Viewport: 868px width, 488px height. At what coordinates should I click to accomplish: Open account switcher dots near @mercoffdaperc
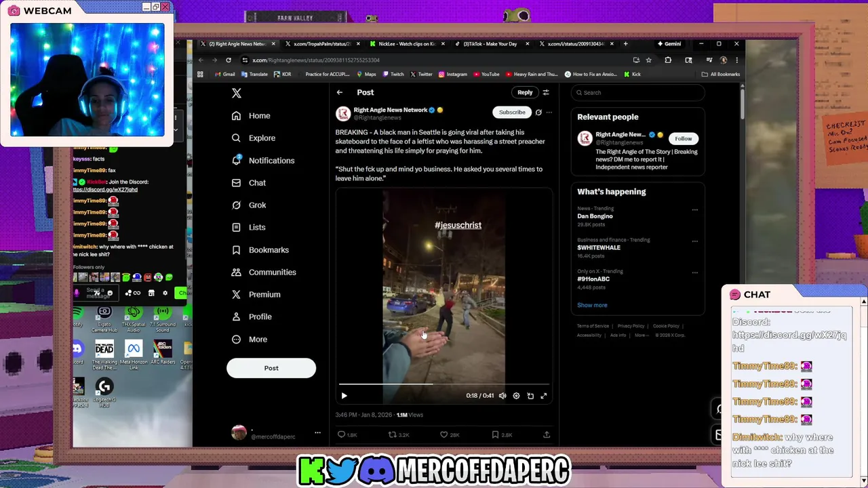[x=317, y=432]
